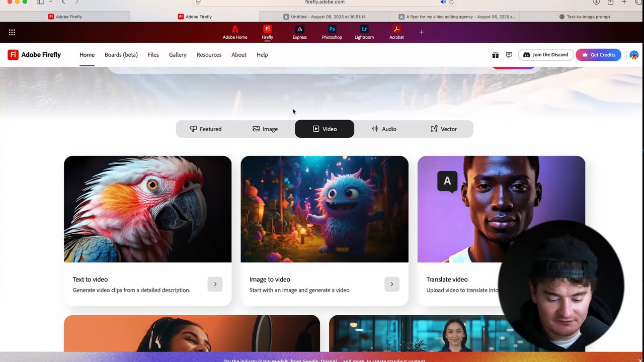Click 'Generate video clips from a detailed description.'
The width and height of the screenshot is (644, 362).
[131, 290]
